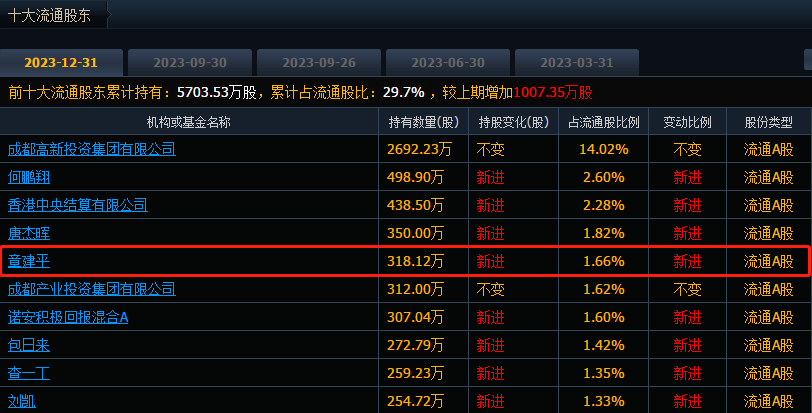Open the 查一工 shareholder link
This screenshot has height=413, width=812.
tap(29, 373)
